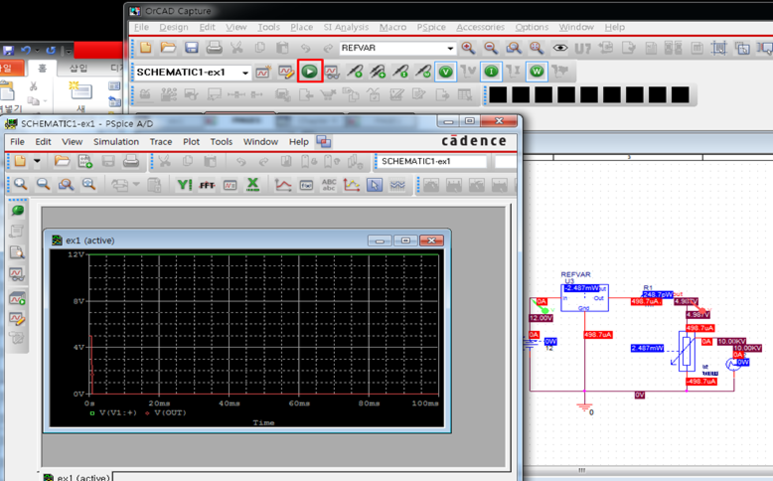Image resolution: width=773 pixels, height=481 pixels.
Task: Toggle bias voltage display (V button)
Action: tap(446, 72)
